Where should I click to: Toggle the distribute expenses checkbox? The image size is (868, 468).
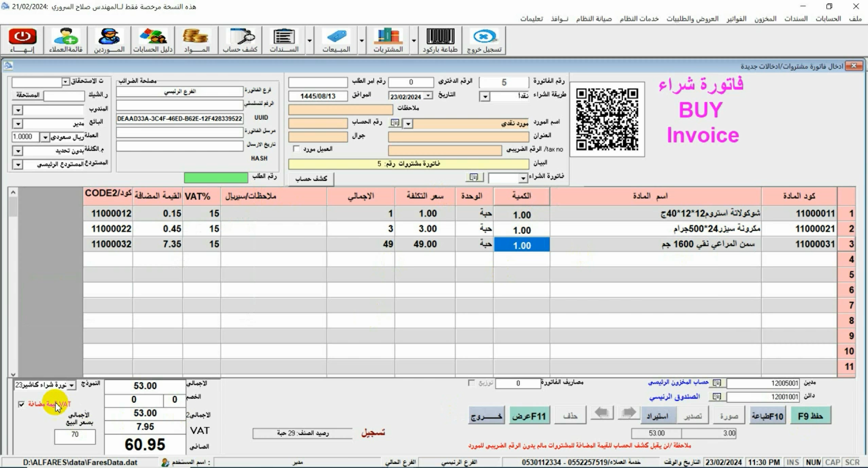coord(471,383)
